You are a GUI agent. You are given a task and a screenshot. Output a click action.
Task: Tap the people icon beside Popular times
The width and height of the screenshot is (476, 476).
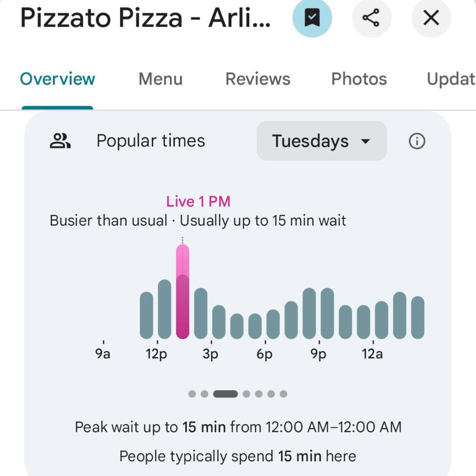tap(60, 141)
